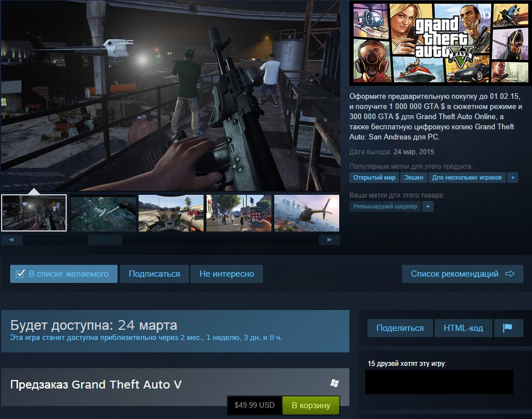Mark game as "Не интересно"
The width and height of the screenshot is (532, 419).
pyautogui.click(x=227, y=274)
